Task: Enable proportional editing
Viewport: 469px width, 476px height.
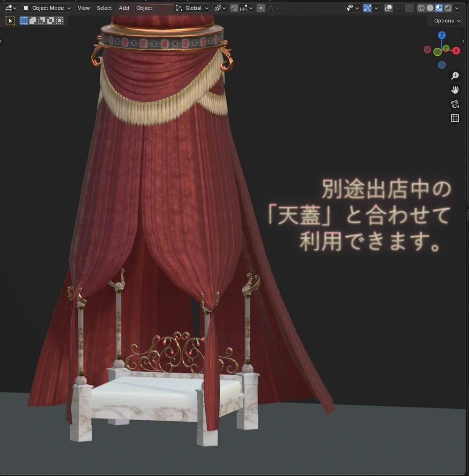Action: 261,8
